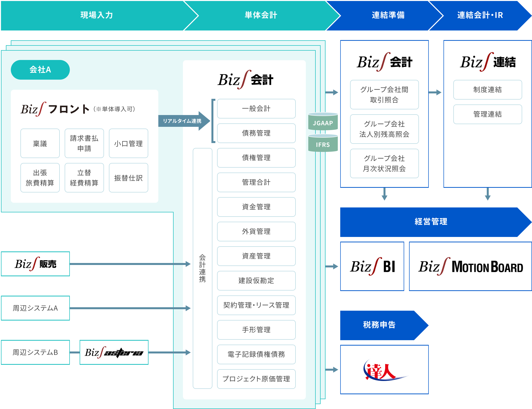Open the 建設仮勘定 module
The height and width of the screenshot is (409, 532).
click(x=256, y=281)
